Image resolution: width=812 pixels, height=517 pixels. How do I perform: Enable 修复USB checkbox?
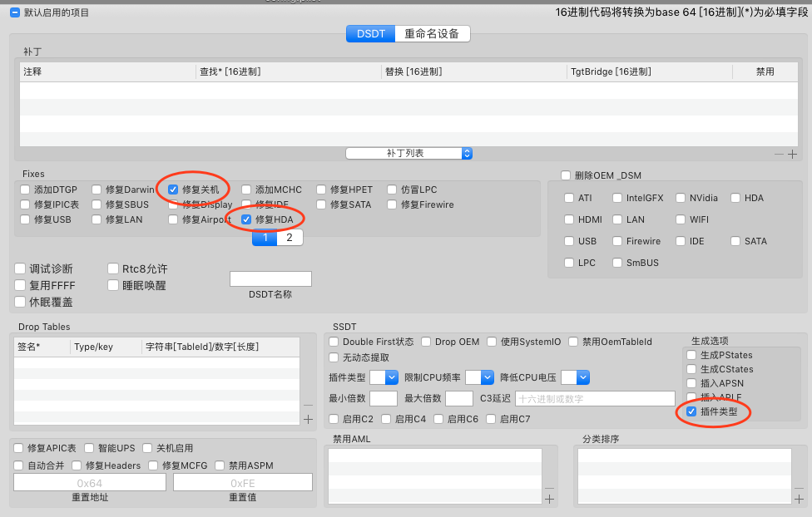point(25,219)
